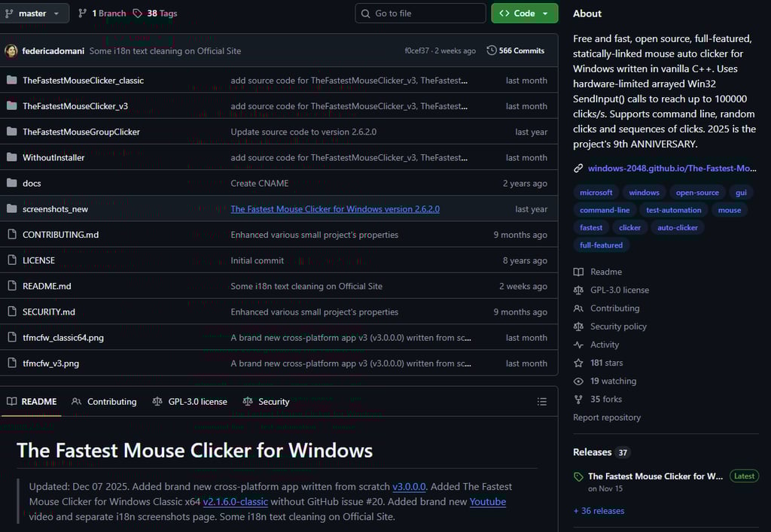This screenshot has width=771, height=532.
Task: Open TheFastestMouseClicker_v3 folder
Action: pos(75,106)
